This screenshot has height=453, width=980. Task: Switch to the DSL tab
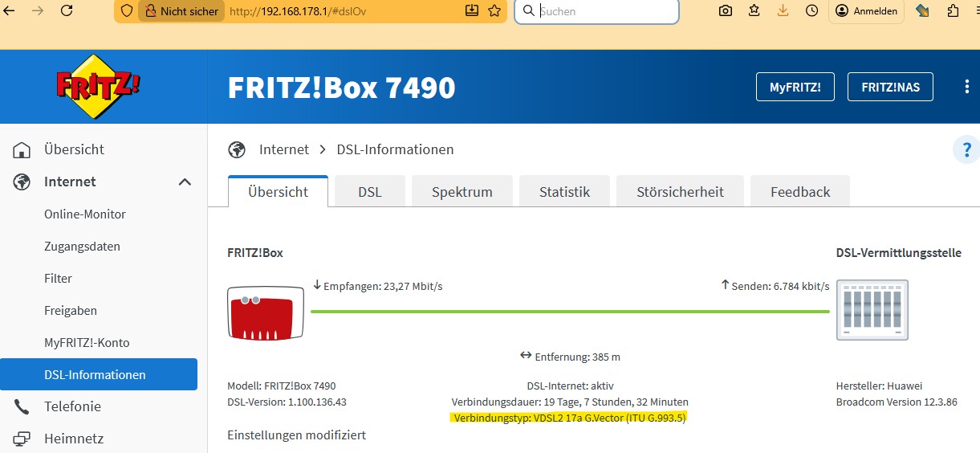click(x=370, y=192)
